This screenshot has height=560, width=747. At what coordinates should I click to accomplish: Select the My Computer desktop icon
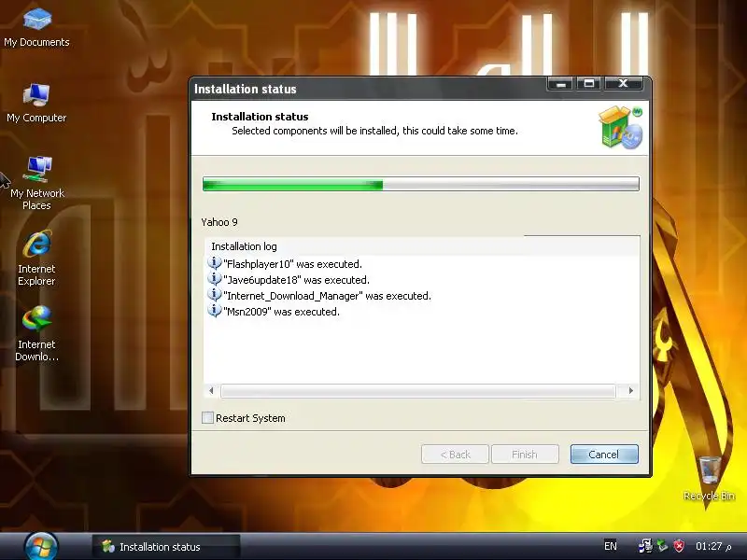coord(36,102)
